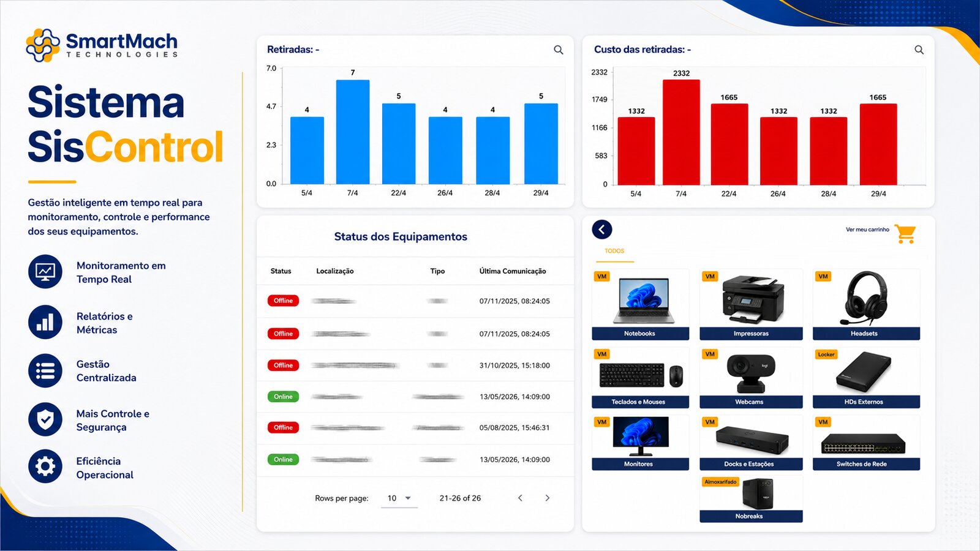This screenshot has width=980, height=551.
Task: Click the Monitoramento em Tempo Real icon
Action: click(45, 271)
